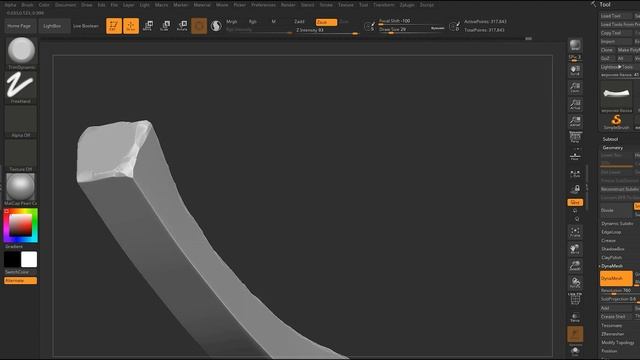Click the Scroll document icon
This screenshot has width=640, height=360.
click(575, 70)
